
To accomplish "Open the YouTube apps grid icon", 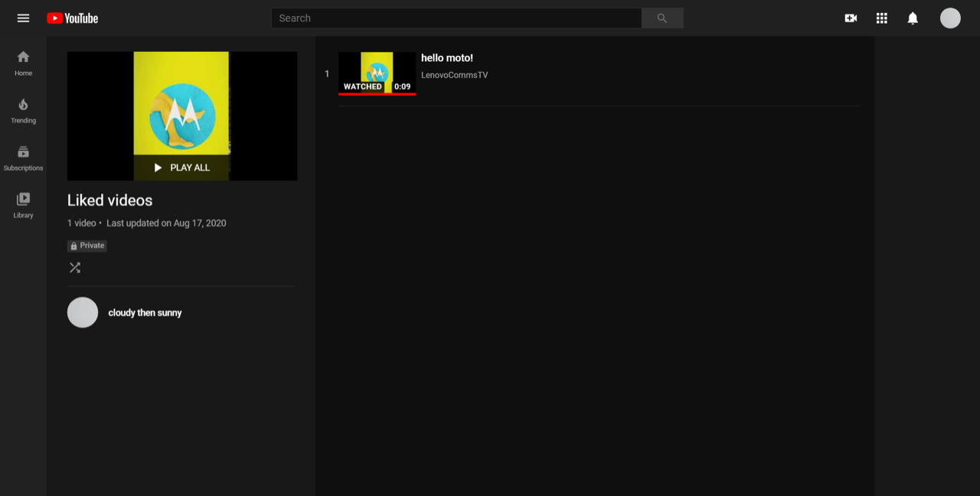I will (x=882, y=18).
